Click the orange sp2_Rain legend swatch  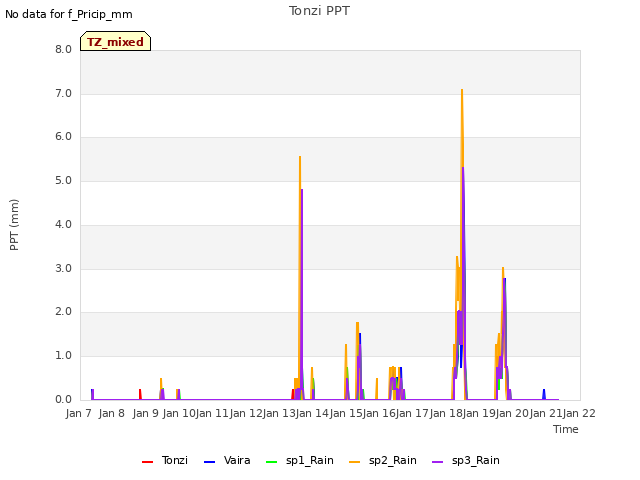(355, 462)
